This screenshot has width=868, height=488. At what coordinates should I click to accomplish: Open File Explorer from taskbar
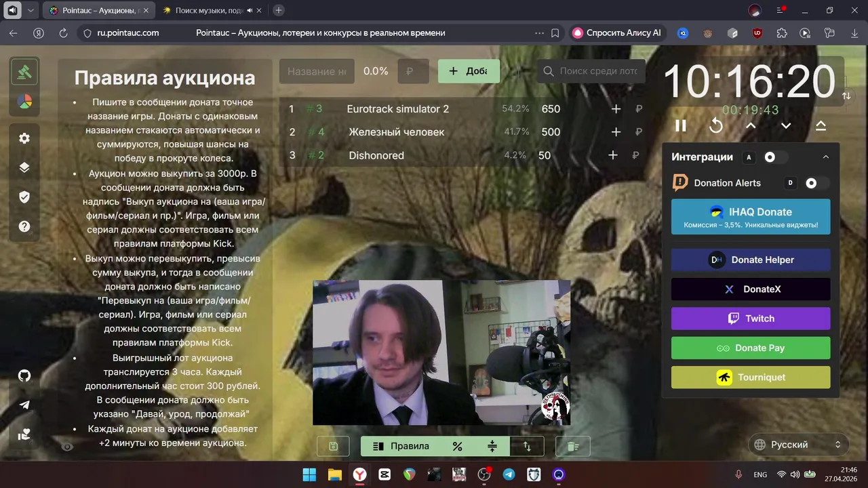(334, 474)
